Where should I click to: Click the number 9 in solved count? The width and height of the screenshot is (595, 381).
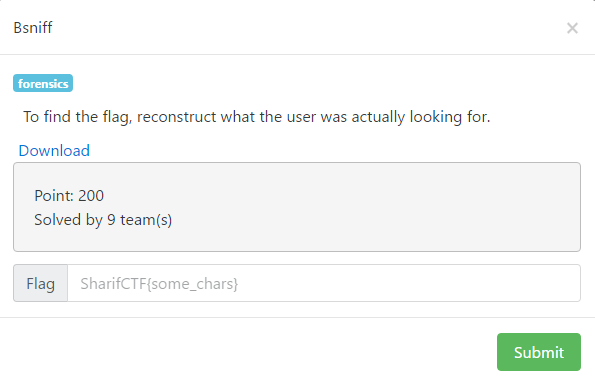coord(111,220)
